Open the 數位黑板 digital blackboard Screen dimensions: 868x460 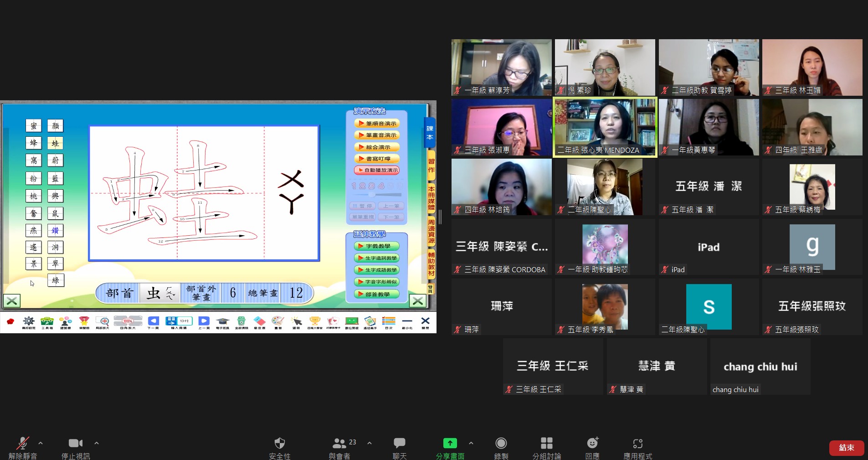point(352,322)
